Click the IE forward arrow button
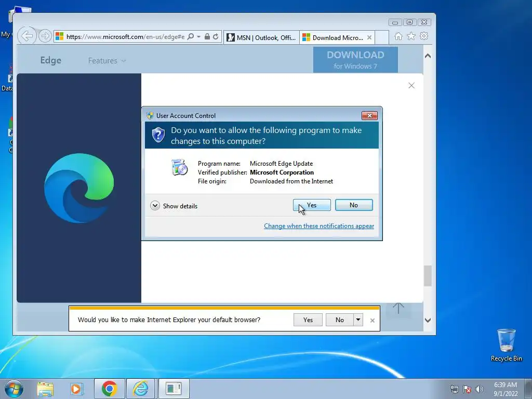532x399 pixels. (45, 36)
